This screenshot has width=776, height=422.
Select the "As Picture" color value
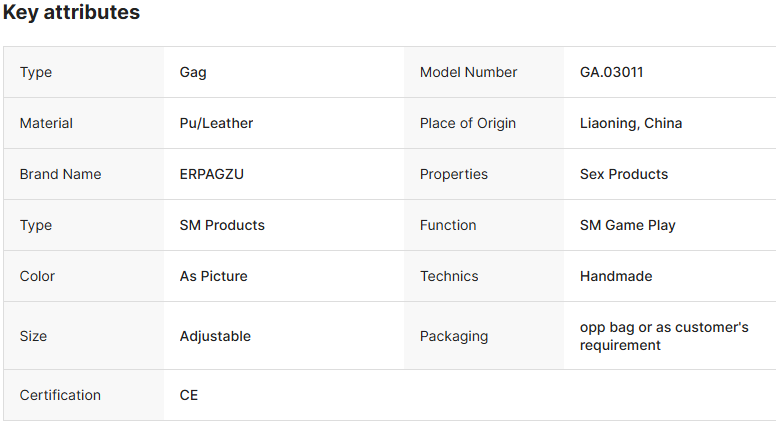[213, 276]
